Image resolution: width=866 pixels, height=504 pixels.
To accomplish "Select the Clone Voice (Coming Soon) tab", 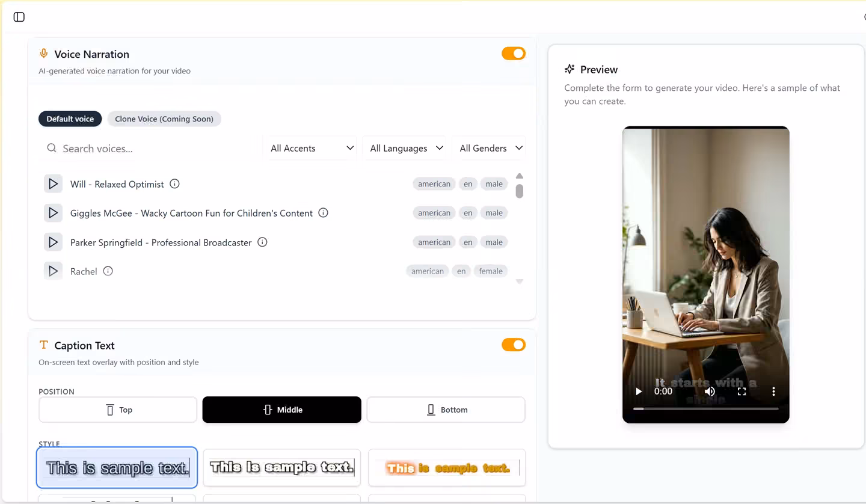I will coord(164,118).
